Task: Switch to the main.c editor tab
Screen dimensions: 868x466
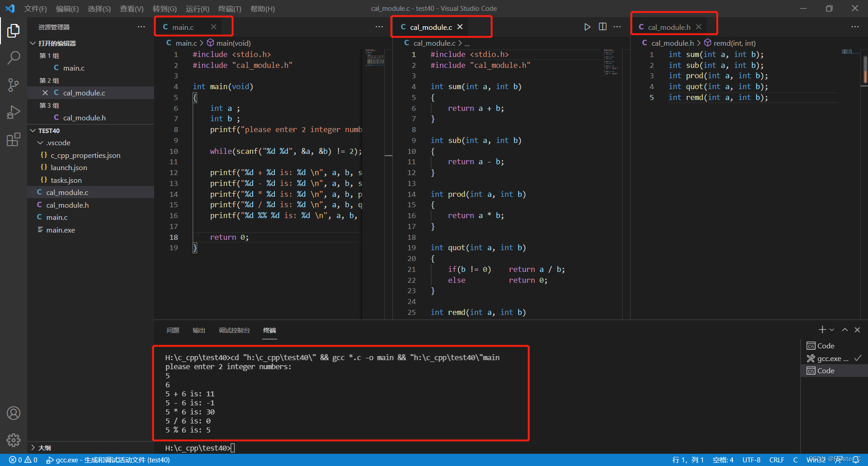Action: [183, 27]
